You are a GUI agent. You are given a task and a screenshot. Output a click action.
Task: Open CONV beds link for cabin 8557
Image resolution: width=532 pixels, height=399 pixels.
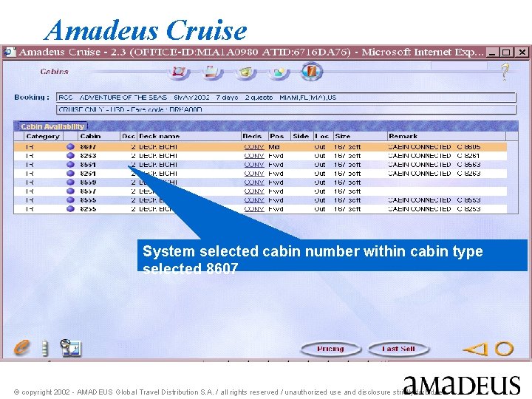coord(253,191)
